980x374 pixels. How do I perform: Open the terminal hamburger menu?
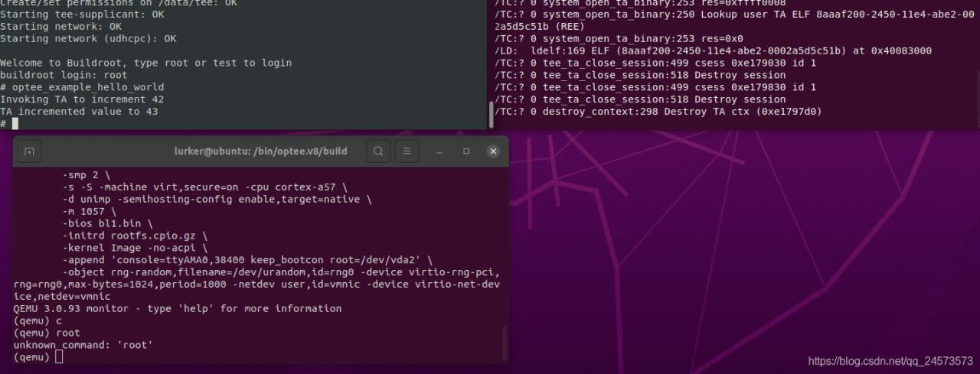pos(407,151)
